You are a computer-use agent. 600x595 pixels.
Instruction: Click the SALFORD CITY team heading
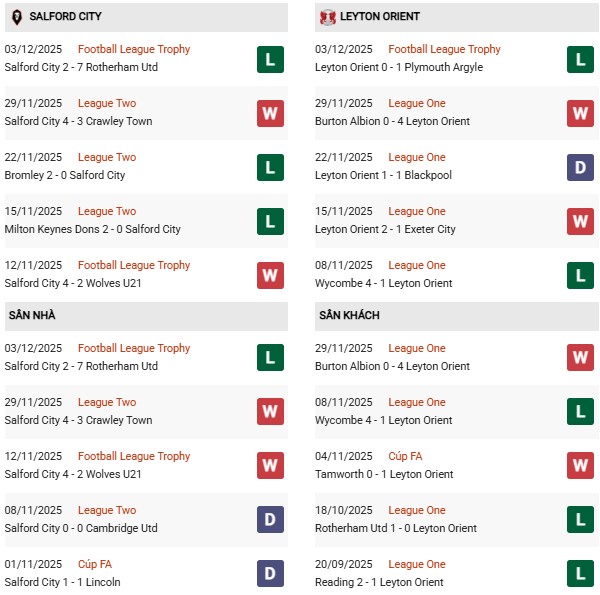[x=65, y=17]
